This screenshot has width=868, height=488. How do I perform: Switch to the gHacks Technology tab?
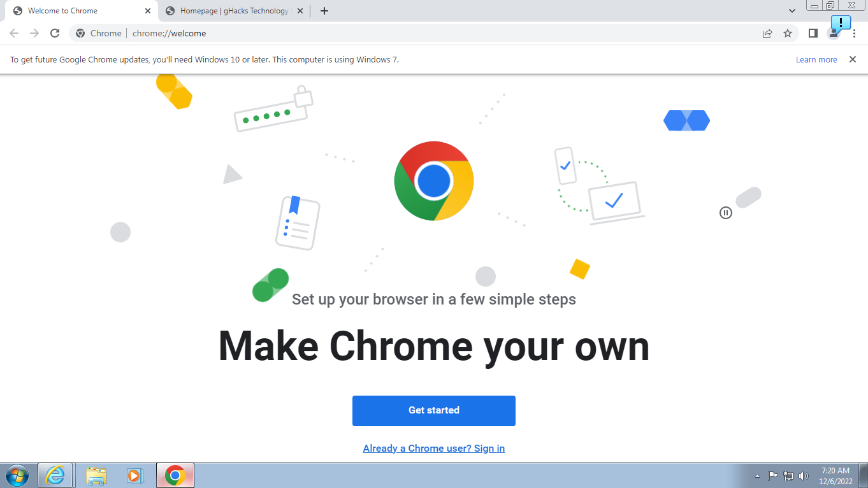click(x=229, y=10)
